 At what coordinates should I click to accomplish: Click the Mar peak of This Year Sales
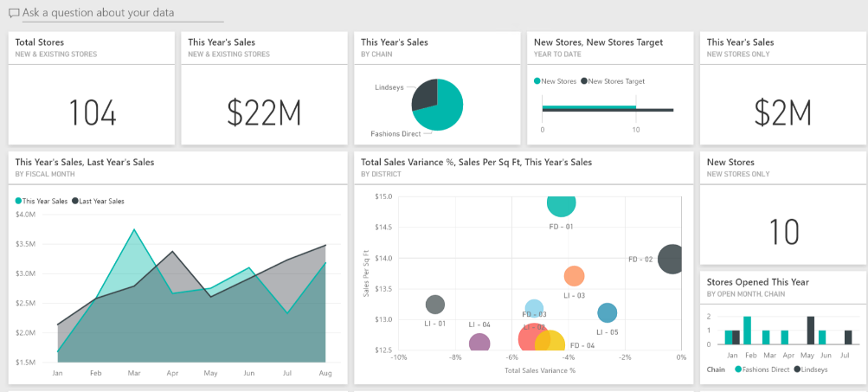pyautogui.click(x=133, y=229)
